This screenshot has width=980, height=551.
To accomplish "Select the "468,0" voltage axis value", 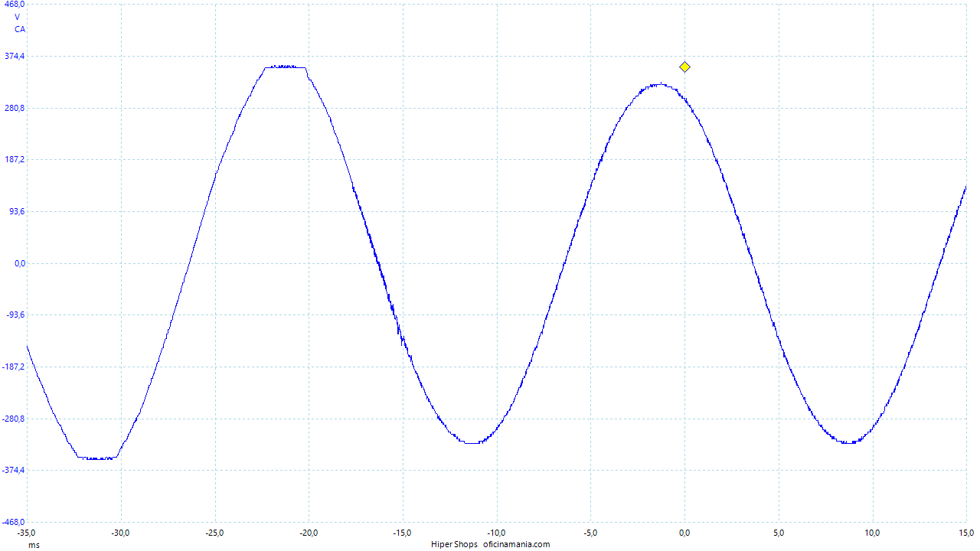I will 15,5.
